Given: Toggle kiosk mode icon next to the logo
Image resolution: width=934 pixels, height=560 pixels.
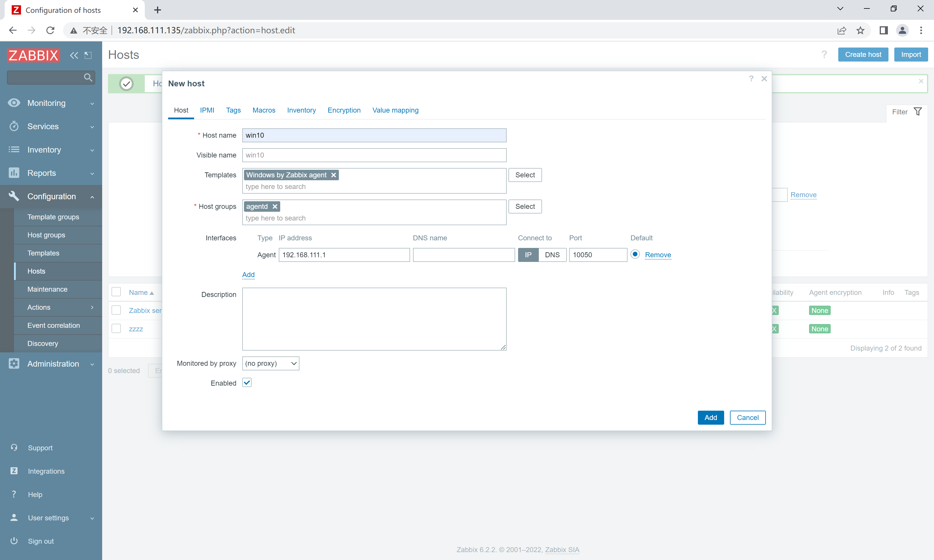Looking at the screenshot, I should 88,55.
